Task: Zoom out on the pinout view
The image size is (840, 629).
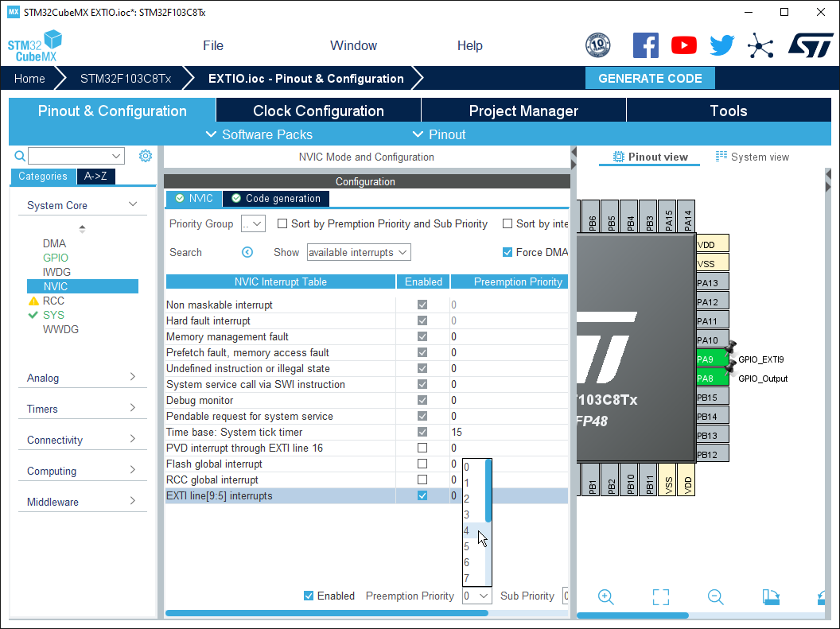Action: 716,596
